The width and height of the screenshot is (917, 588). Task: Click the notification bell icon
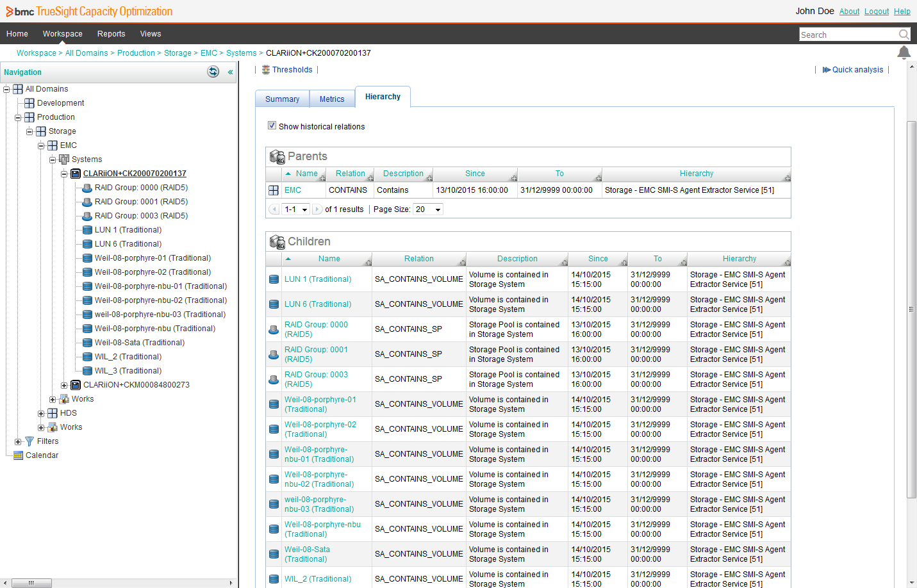click(x=904, y=53)
